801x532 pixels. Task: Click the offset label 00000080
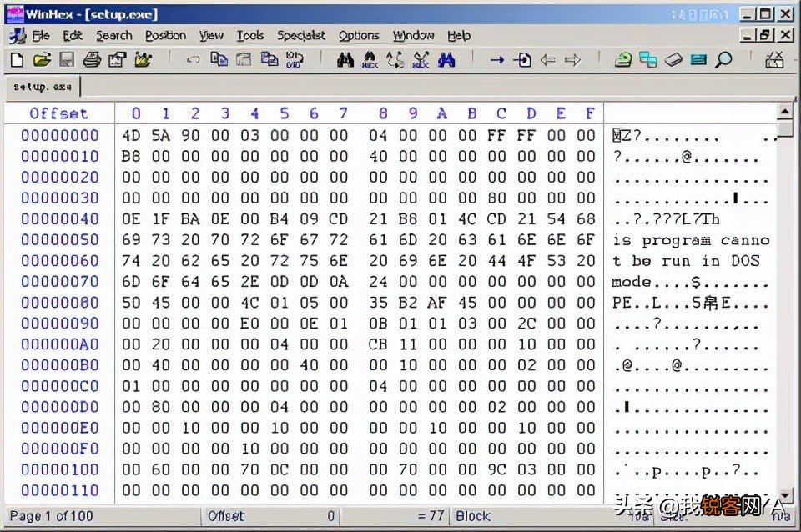point(60,303)
